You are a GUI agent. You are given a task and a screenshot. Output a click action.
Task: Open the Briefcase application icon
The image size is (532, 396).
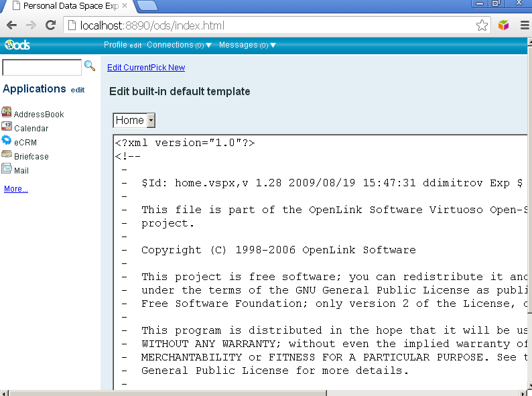[7, 155]
